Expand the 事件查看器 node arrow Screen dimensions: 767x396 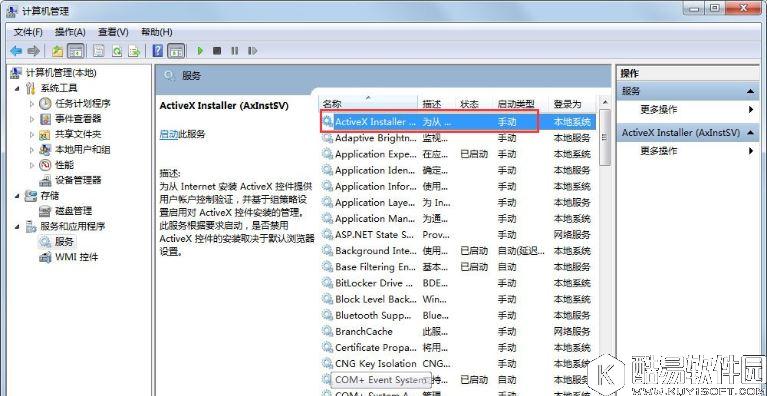[32, 119]
